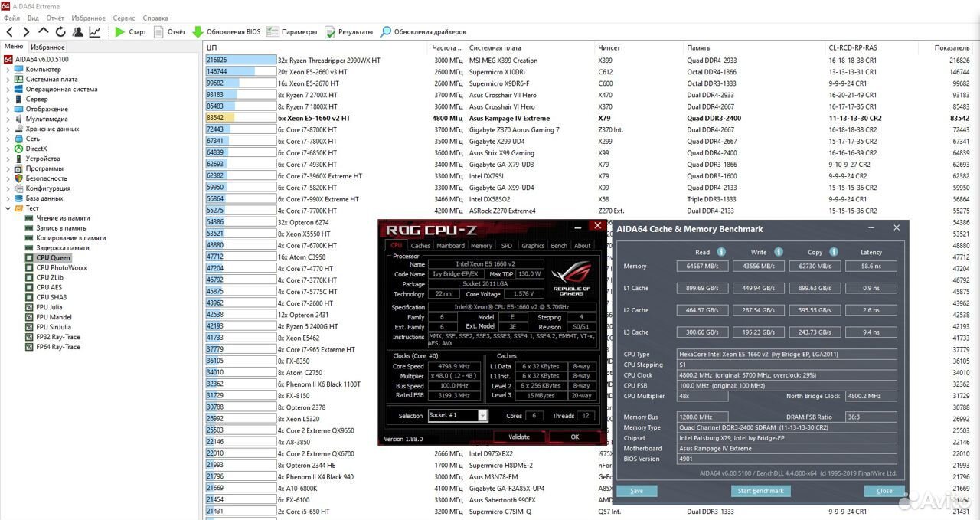
Task: Open the Graphics tab in CPU-Z
Action: pos(533,246)
